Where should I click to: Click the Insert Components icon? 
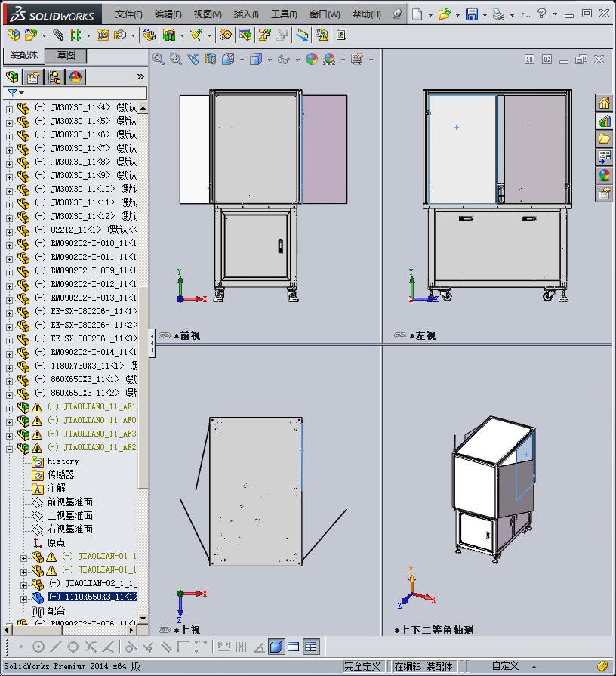(31, 35)
